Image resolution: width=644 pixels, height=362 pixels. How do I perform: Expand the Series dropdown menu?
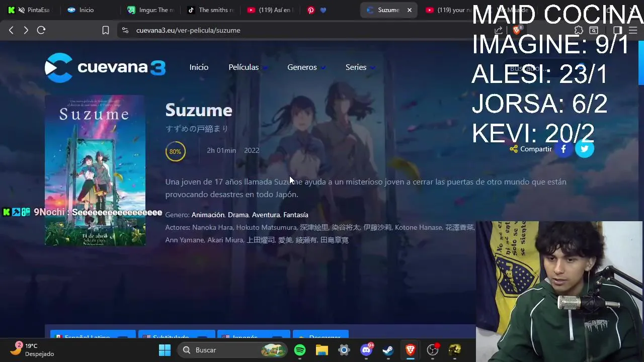pos(360,67)
